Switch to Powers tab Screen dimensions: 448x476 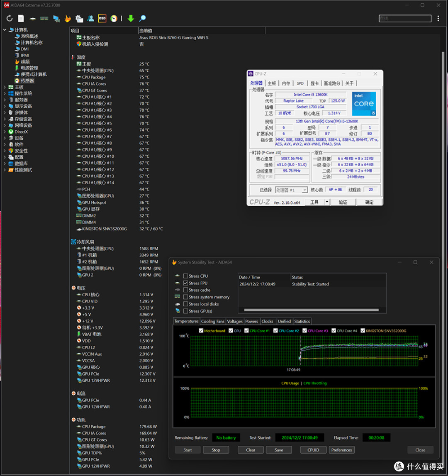click(x=252, y=321)
